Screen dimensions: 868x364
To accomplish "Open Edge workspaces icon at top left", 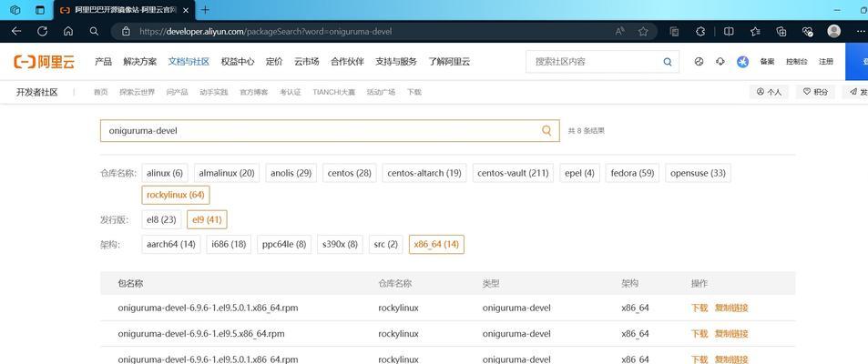I will tap(15, 10).
